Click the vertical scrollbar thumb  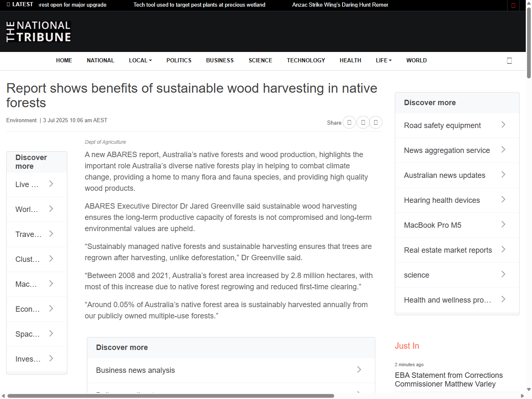[529, 43]
